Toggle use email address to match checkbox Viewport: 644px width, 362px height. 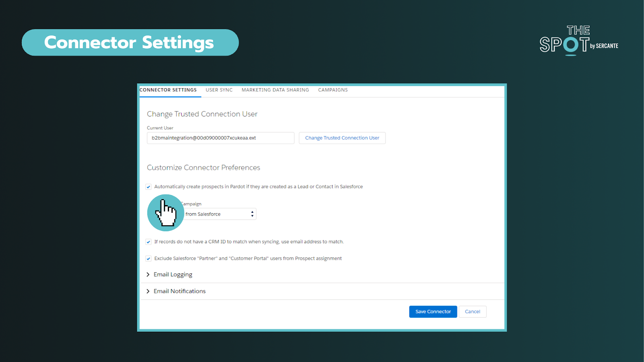point(149,242)
